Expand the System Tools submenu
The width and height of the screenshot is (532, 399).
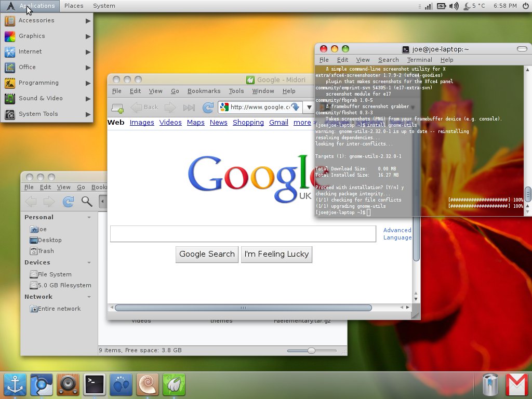click(47, 114)
